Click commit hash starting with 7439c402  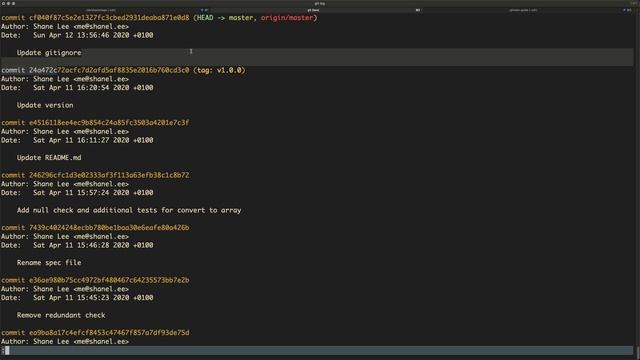point(109,228)
